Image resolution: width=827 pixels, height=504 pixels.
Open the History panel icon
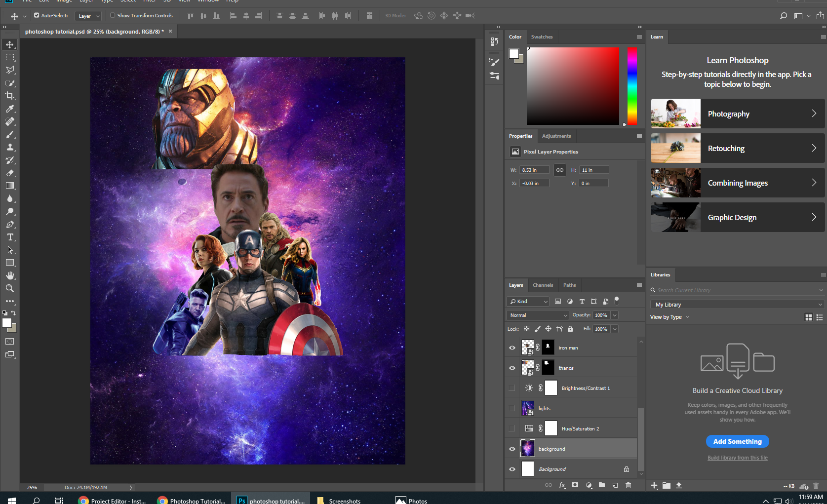(494, 42)
